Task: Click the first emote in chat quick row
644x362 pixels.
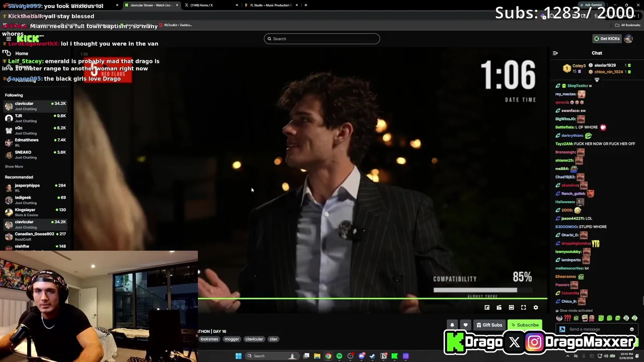Action: tap(559, 318)
